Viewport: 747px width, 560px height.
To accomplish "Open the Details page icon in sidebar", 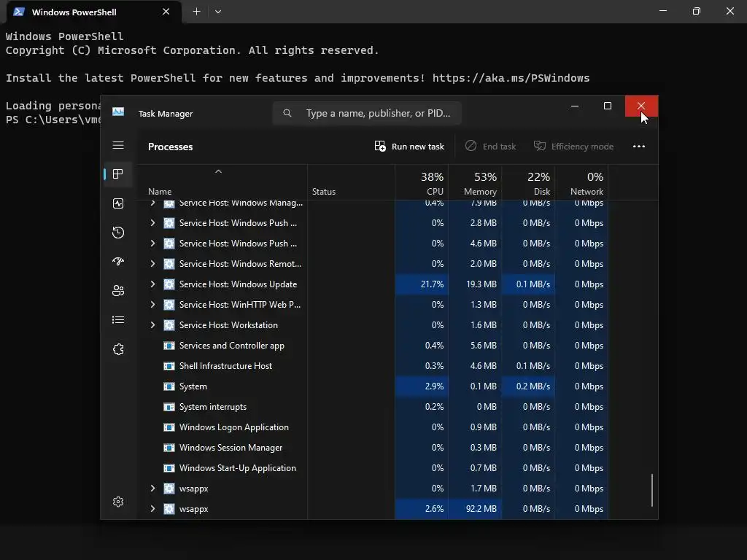I will tap(118, 320).
